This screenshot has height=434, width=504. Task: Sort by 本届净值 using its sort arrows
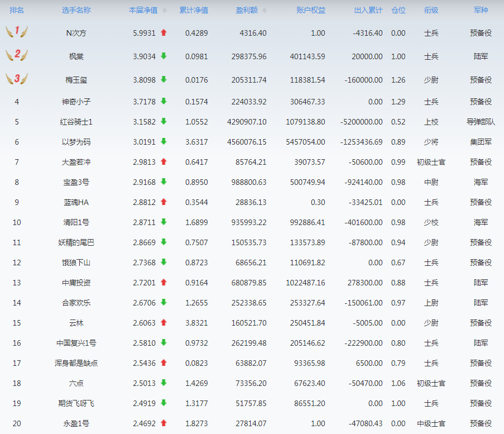tap(165, 10)
